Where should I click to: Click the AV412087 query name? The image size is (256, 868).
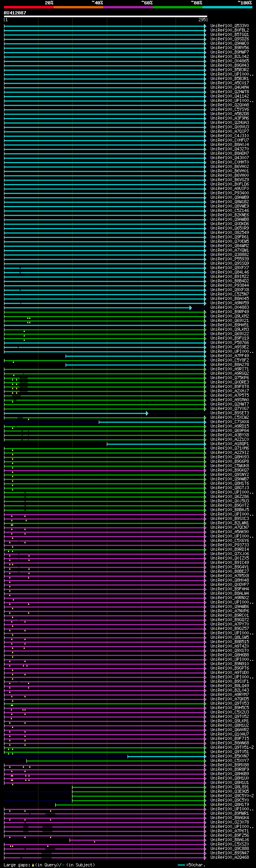[x=15, y=13]
